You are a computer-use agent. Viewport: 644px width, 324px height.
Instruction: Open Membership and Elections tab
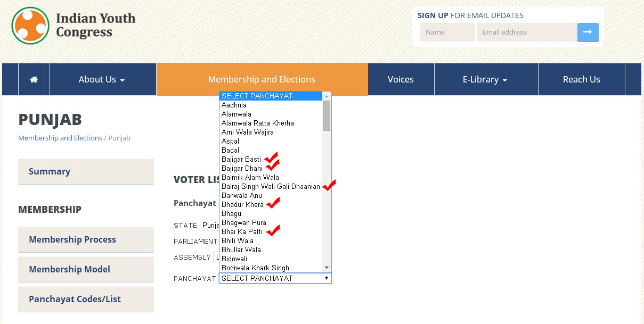tap(262, 79)
